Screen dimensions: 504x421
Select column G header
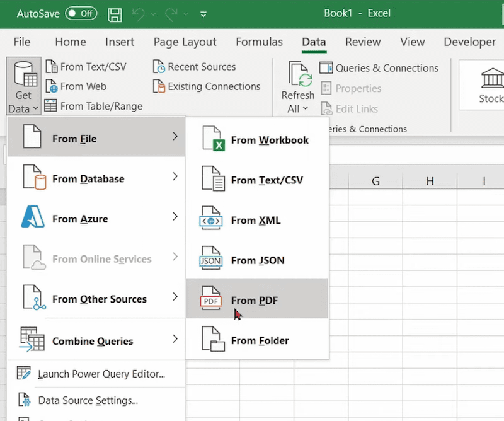(x=375, y=181)
